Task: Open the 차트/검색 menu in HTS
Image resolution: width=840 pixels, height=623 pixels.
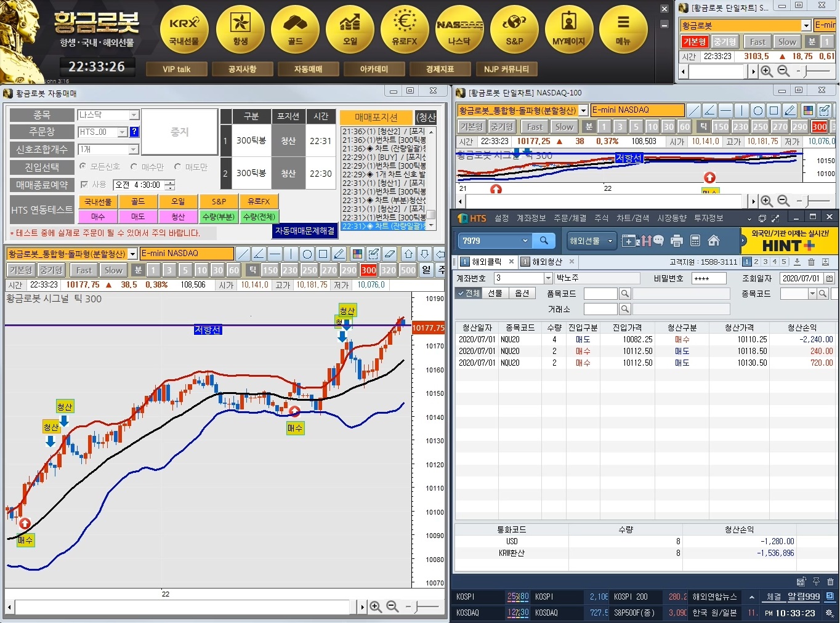Action: coord(632,218)
